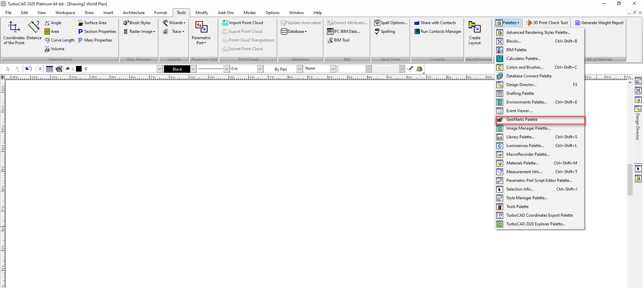Open the Help menu
The image size is (644, 288).
point(318,13)
